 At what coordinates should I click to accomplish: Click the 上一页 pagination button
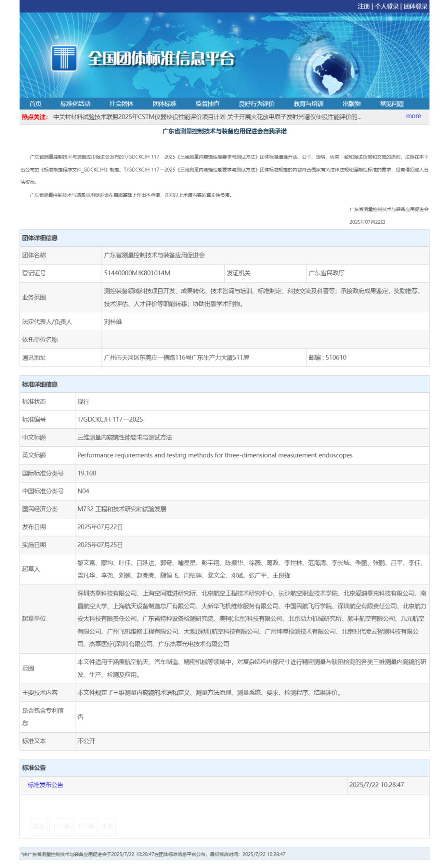(61, 826)
